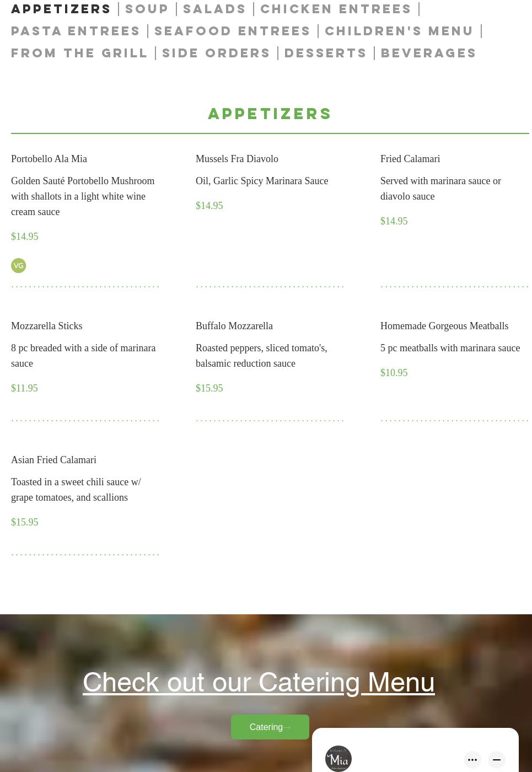Click the VG vegetarian badge icon
This screenshot has width=532, height=772.
tap(18, 265)
